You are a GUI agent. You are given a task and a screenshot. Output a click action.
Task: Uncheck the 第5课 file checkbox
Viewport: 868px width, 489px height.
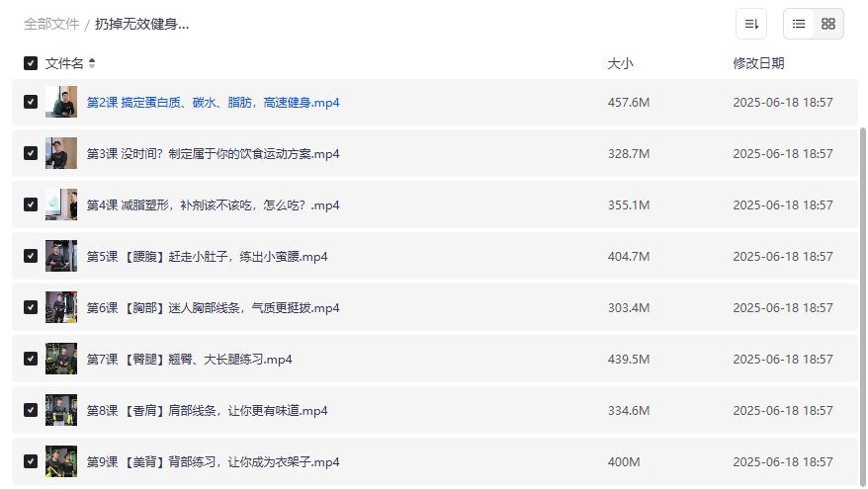click(x=31, y=256)
